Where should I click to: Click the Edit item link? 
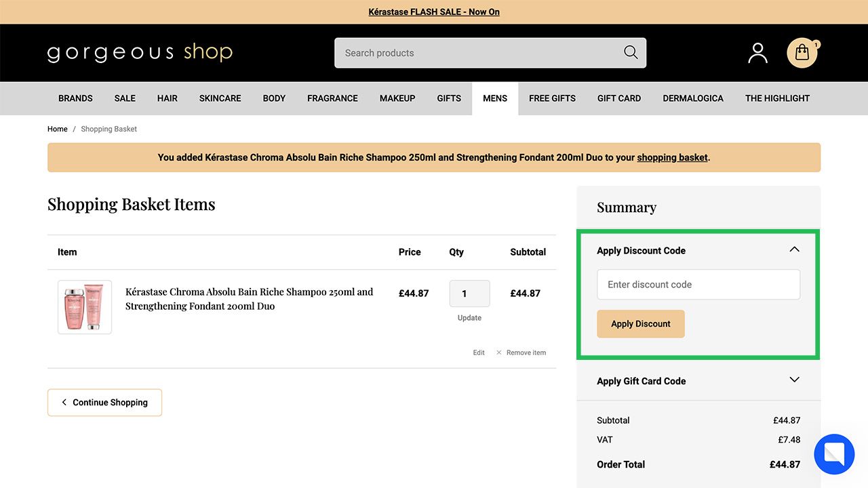(479, 352)
